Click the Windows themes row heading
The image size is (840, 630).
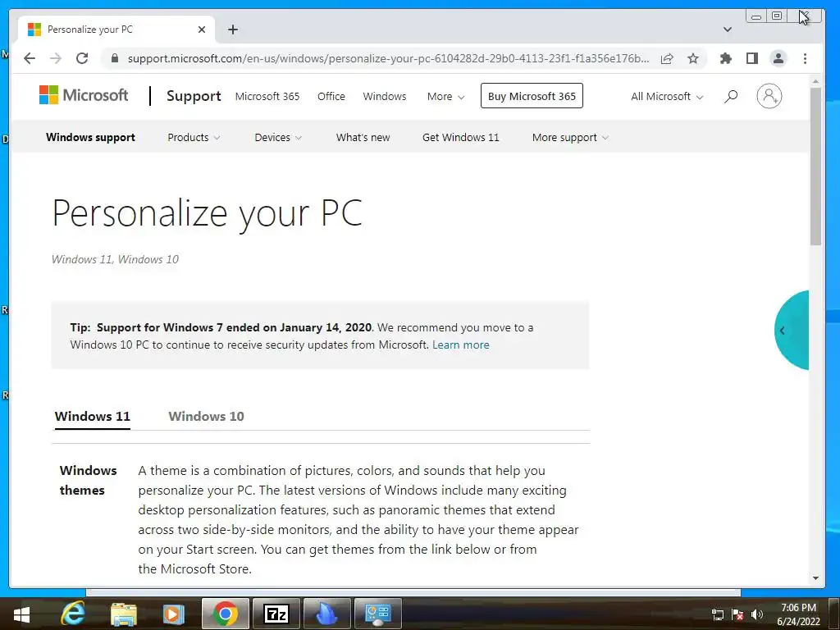(88, 480)
